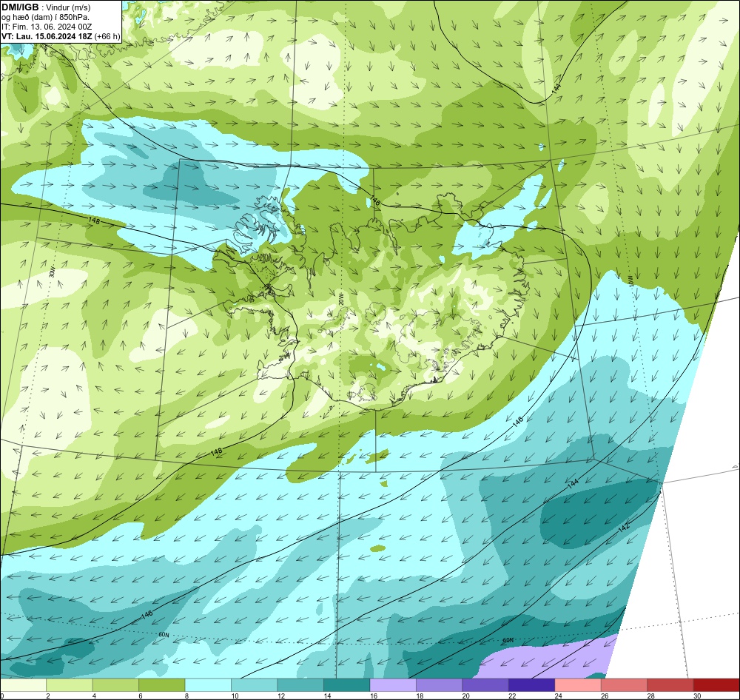Click the legend tick label '16'

point(373,696)
